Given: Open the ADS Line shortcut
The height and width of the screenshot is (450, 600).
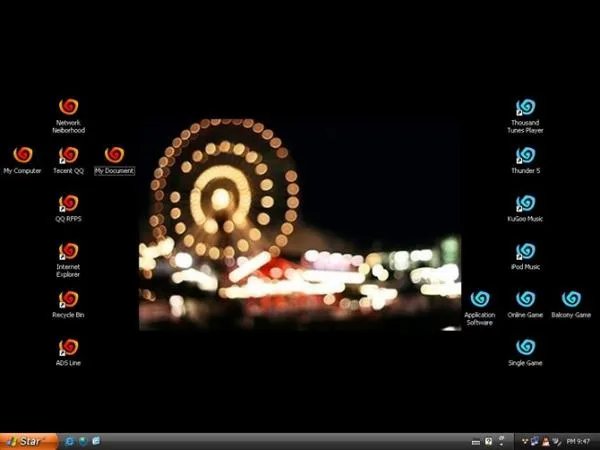Looking at the screenshot, I should pos(69,348).
